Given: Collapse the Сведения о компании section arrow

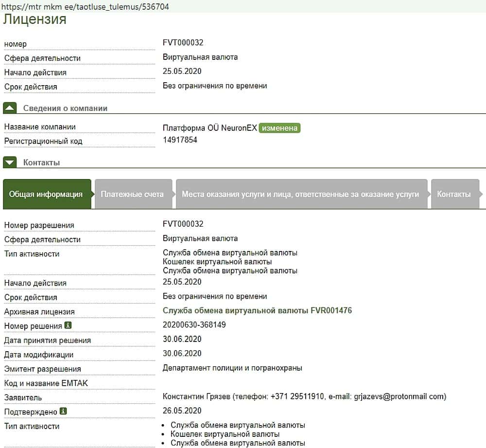Looking at the screenshot, I should coord(10,108).
